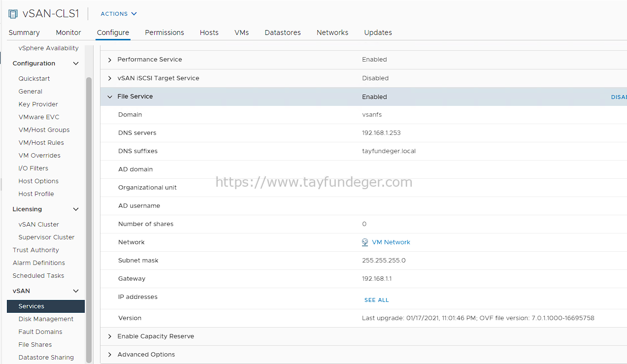The width and height of the screenshot is (627, 364).
Task: Open the Permissions tab
Action: (x=165, y=33)
